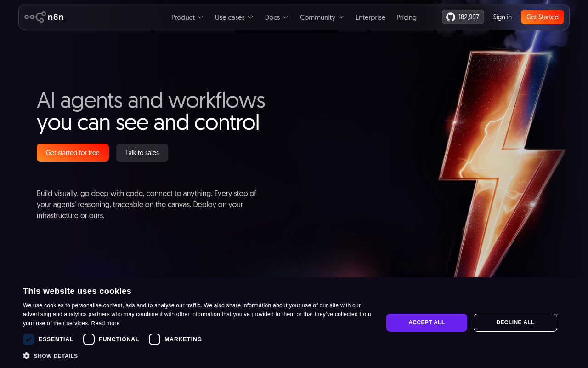Enable the FUNCTIONAL cookies checkbox
Image resolution: width=588 pixels, height=368 pixels.
tap(89, 339)
